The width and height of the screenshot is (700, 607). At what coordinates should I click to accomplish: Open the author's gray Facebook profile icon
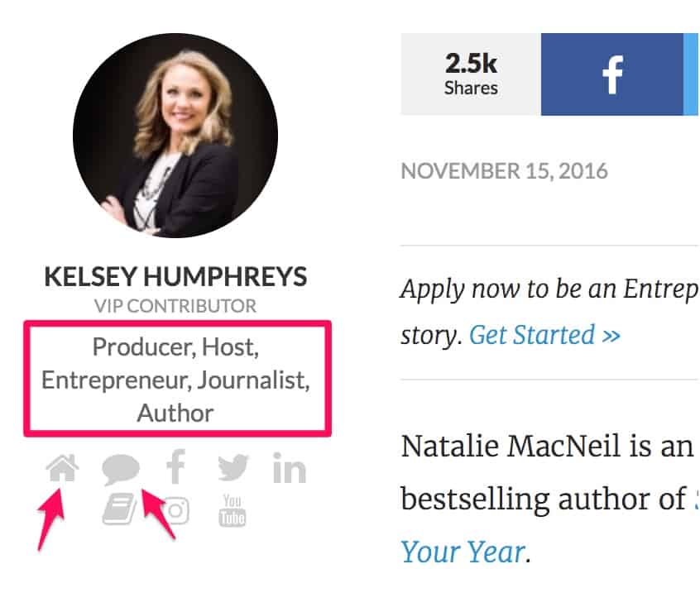tap(175, 468)
